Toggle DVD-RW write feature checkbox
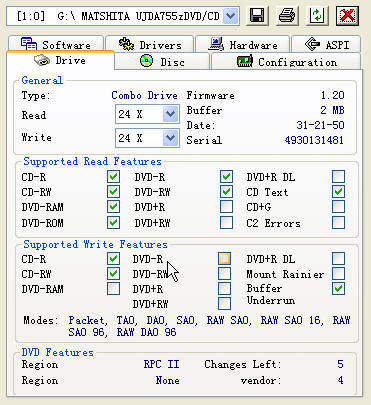Image resolution: width=371 pixels, height=405 pixels. (x=224, y=274)
